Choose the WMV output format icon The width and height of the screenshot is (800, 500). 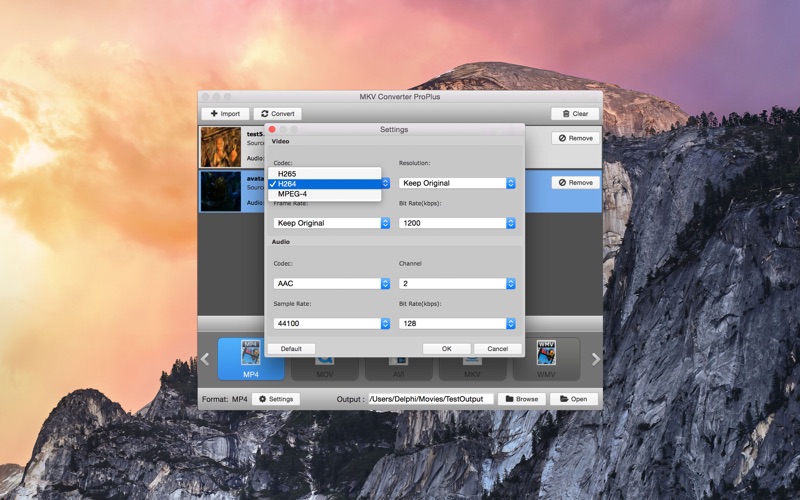pyautogui.click(x=546, y=359)
